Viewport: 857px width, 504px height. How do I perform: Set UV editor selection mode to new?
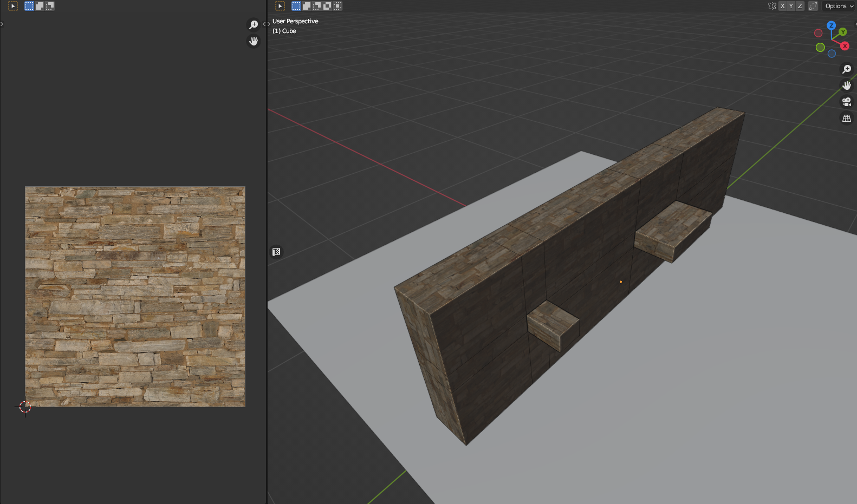click(x=29, y=6)
